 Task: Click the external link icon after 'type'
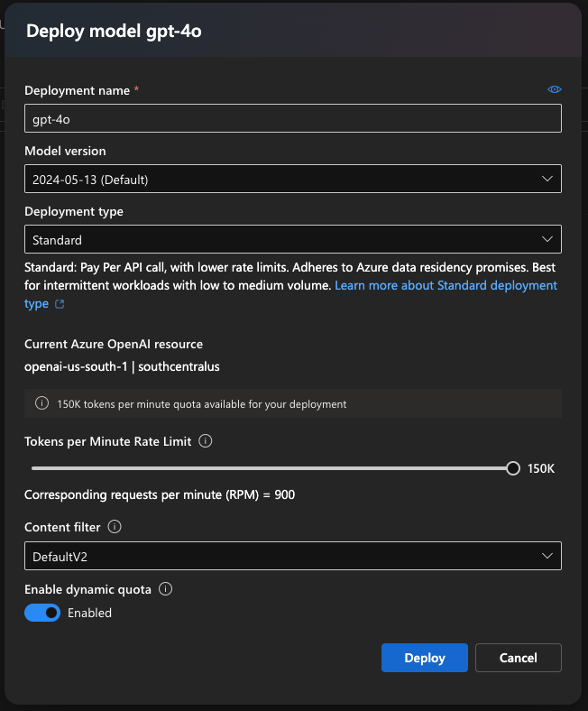[x=60, y=304]
